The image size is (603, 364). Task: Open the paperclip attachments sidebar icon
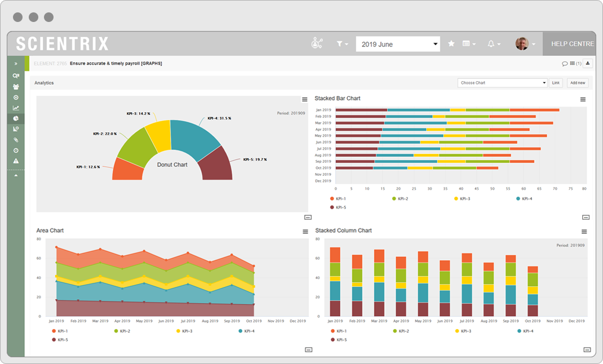16,140
